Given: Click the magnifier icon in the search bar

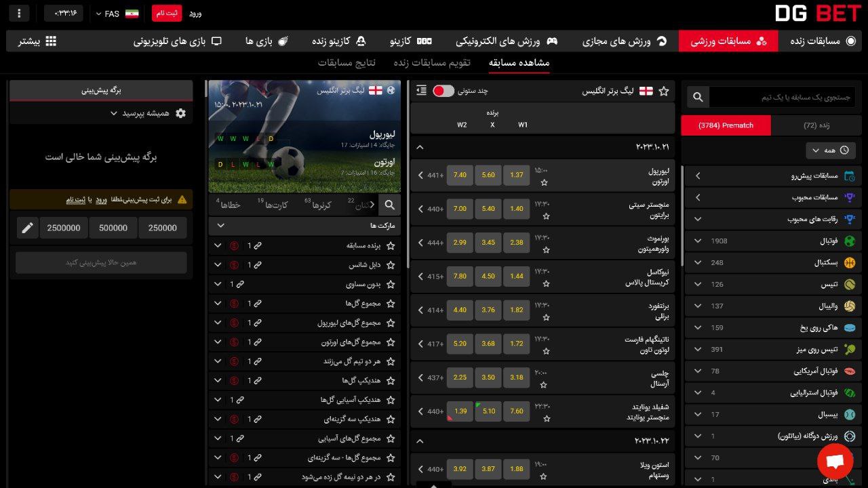Looking at the screenshot, I should (697, 96).
